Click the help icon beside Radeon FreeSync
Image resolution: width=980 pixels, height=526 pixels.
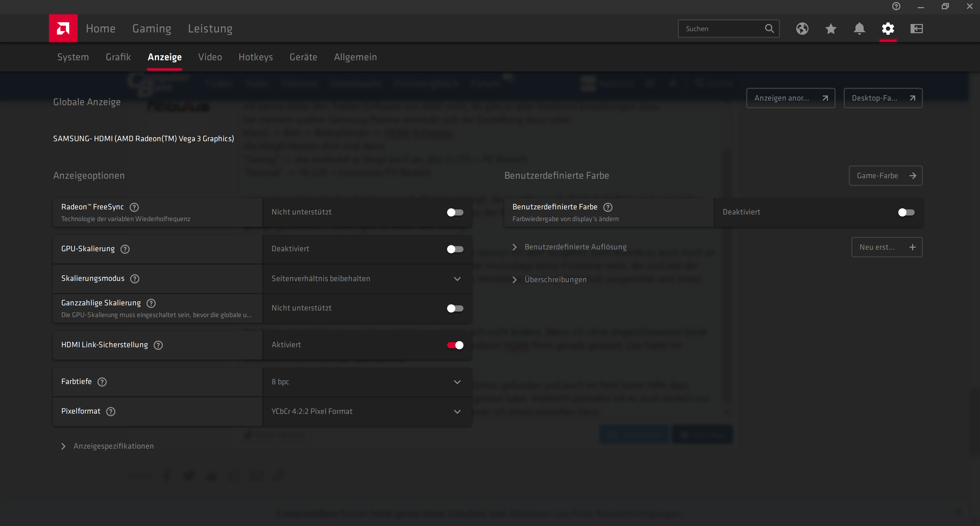click(x=134, y=207)
